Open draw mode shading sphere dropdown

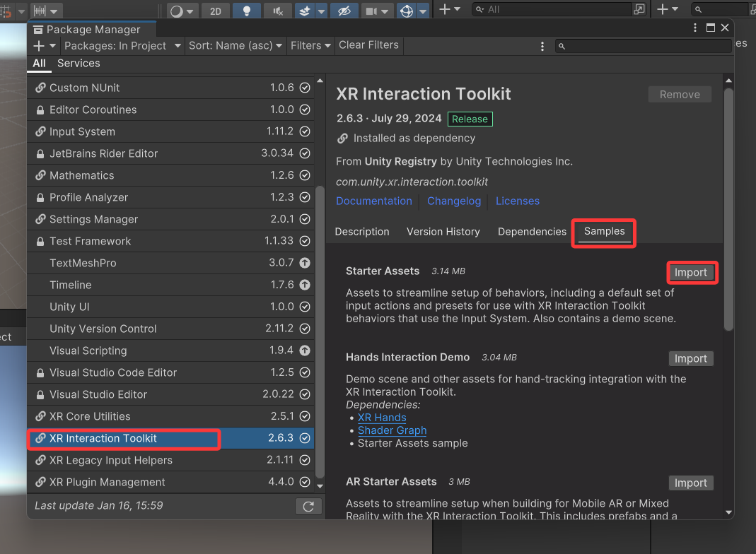(x=182, y=11)
